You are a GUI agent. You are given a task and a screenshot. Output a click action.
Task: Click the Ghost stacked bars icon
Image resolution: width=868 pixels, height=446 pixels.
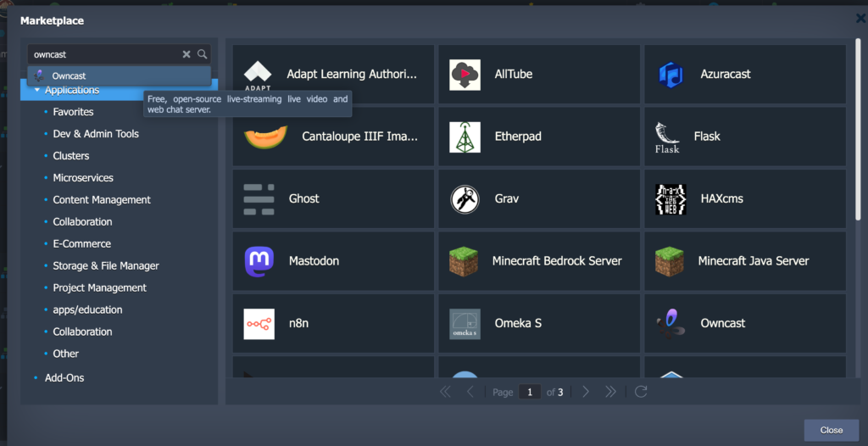point(259,199)
